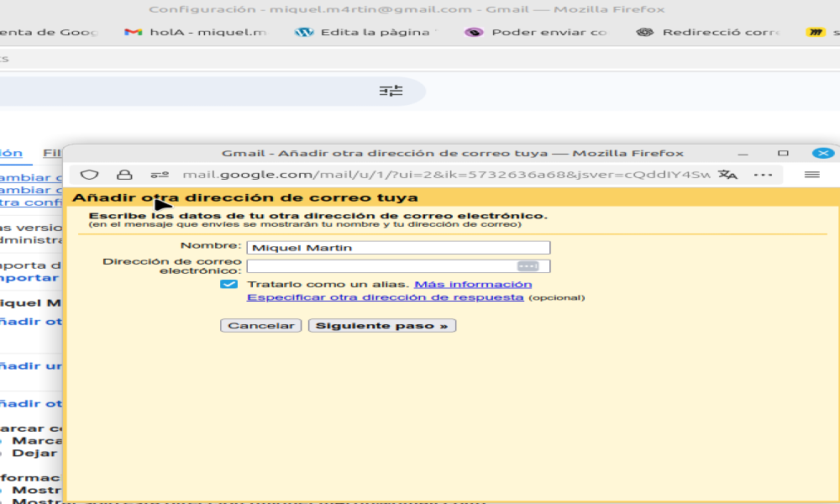Click the popup address bar URL
Viewport: 840px width, 504px height.
click(445, 175)
